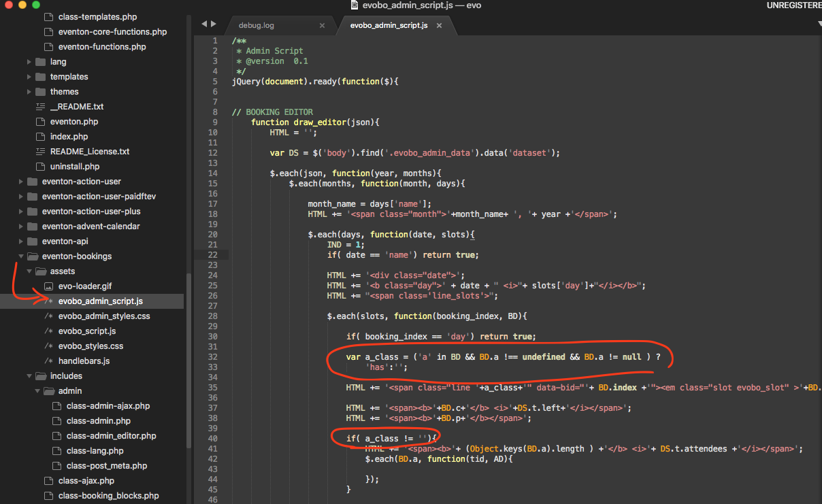Expand the eventon-action-user-paidftev folder
Viewport: 822px width, 504px height.
pos(21,197)
